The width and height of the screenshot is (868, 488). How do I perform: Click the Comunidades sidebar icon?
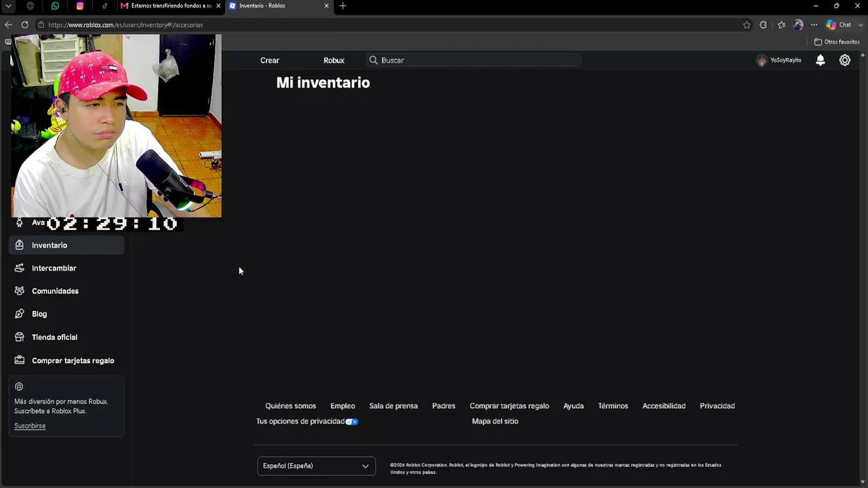pos(19,291)
